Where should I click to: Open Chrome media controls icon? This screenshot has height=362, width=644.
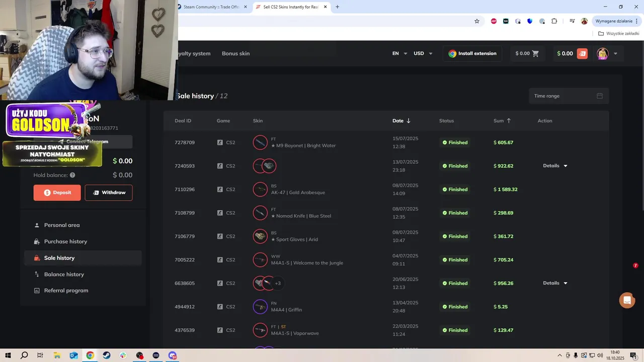572,21
